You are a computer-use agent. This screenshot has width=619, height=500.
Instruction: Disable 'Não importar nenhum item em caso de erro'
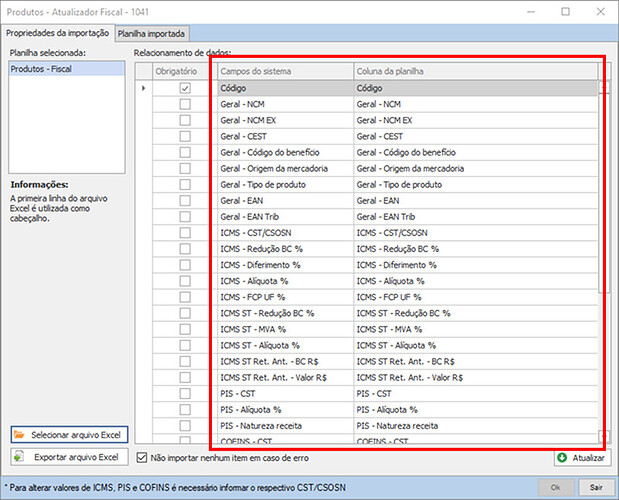[141, 458]
